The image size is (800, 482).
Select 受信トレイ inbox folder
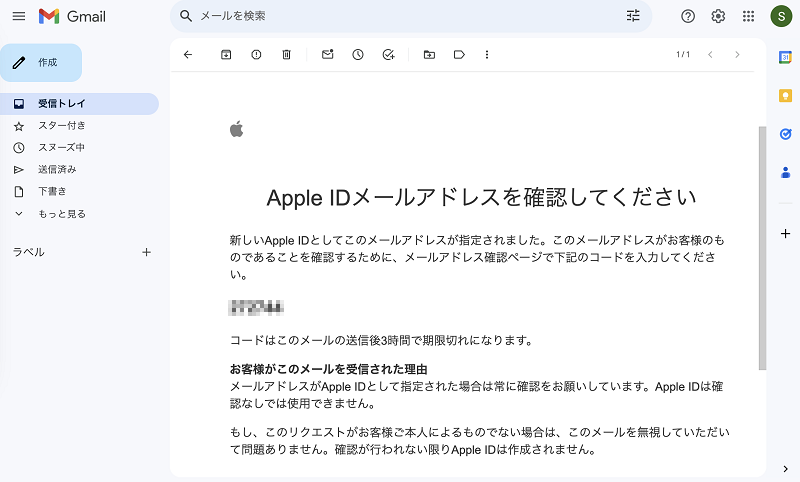click(x=79, y=104)
